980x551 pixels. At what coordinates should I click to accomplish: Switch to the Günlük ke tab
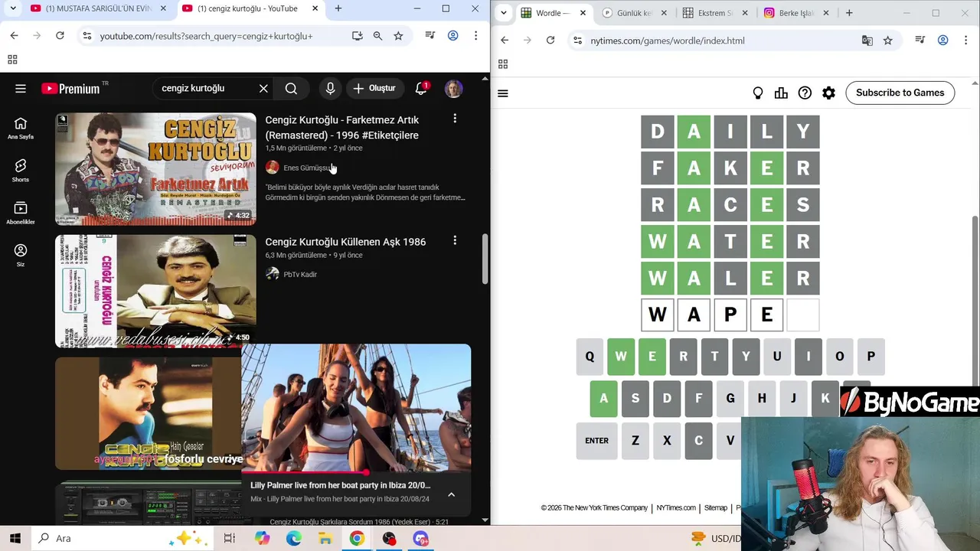[634, 13]
